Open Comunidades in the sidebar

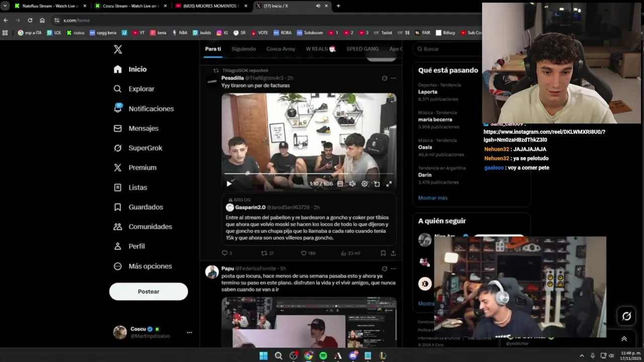click(143, 227)
